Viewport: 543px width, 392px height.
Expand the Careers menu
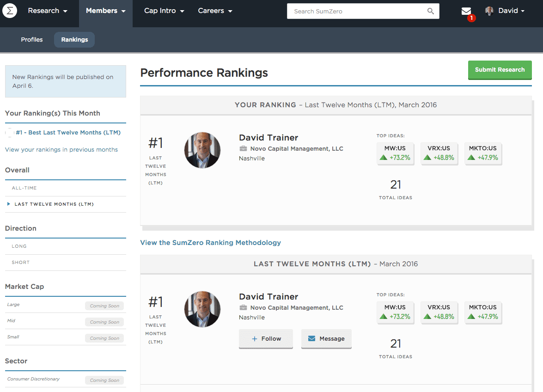[x=215, y=11]
